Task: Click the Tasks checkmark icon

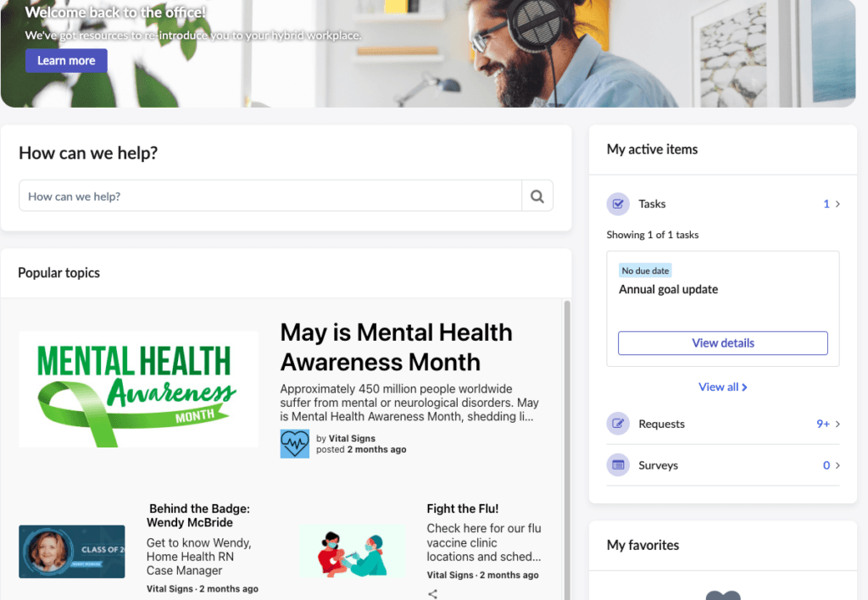Action: tap(618, 203)
